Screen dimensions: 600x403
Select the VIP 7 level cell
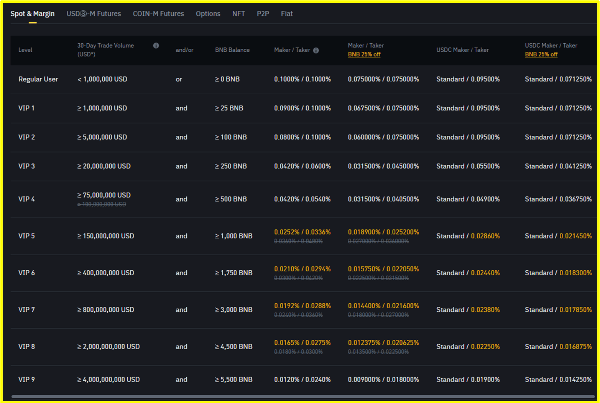[x=26, y=310]
